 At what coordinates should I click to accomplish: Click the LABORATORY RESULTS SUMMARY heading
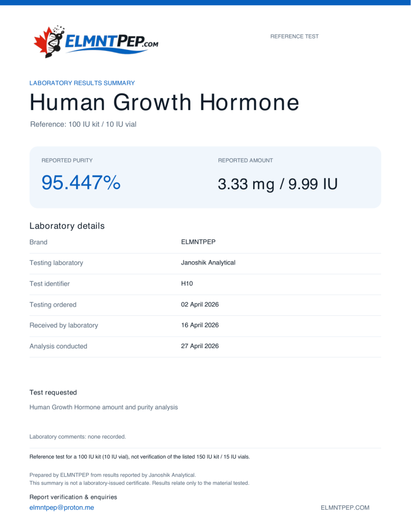pyautogui.click(x=82, y=83)
